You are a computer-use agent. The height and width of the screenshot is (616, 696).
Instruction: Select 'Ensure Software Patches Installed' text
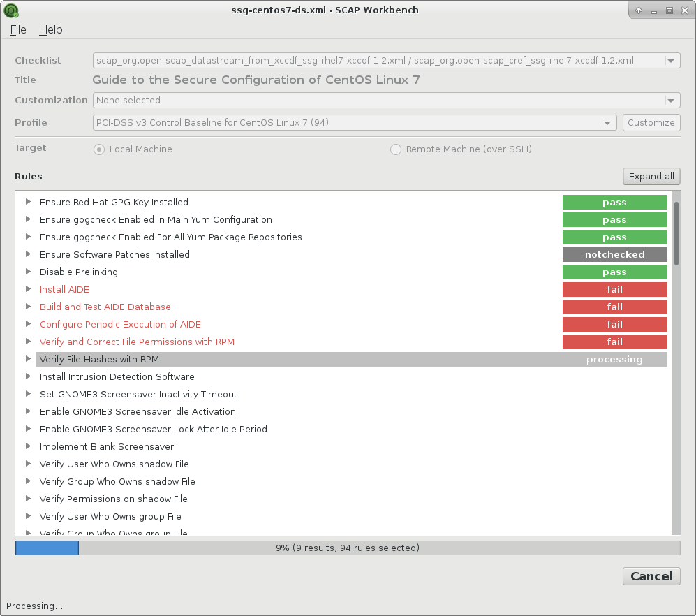tap(114, 254)
